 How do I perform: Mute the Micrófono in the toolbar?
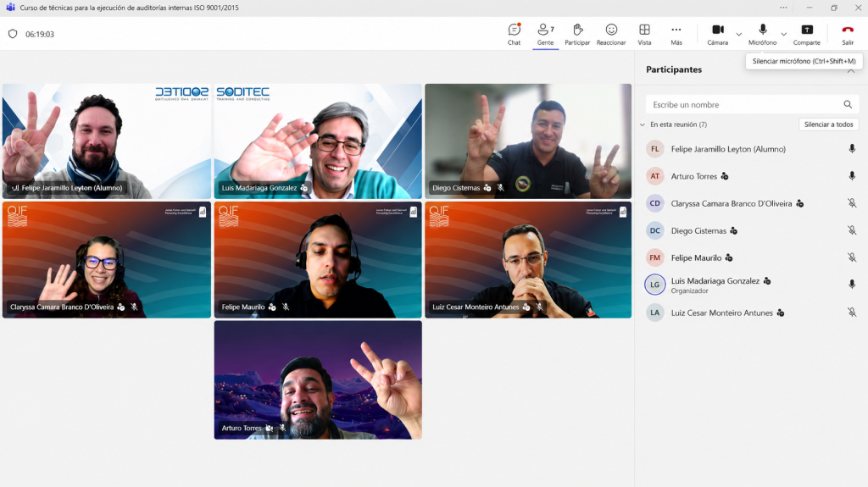click(762, 35)
